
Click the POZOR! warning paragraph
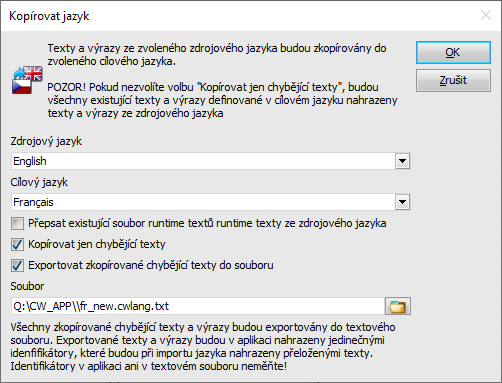pos(222,100)
